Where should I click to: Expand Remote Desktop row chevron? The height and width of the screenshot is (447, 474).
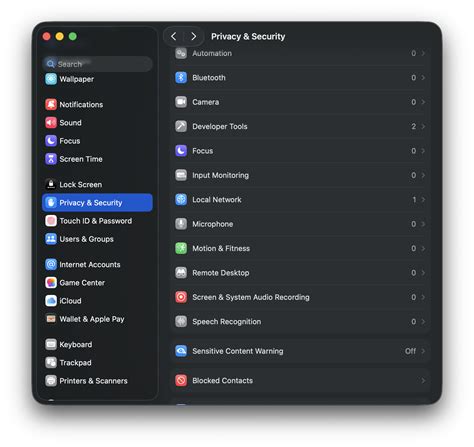pos(423,273)
